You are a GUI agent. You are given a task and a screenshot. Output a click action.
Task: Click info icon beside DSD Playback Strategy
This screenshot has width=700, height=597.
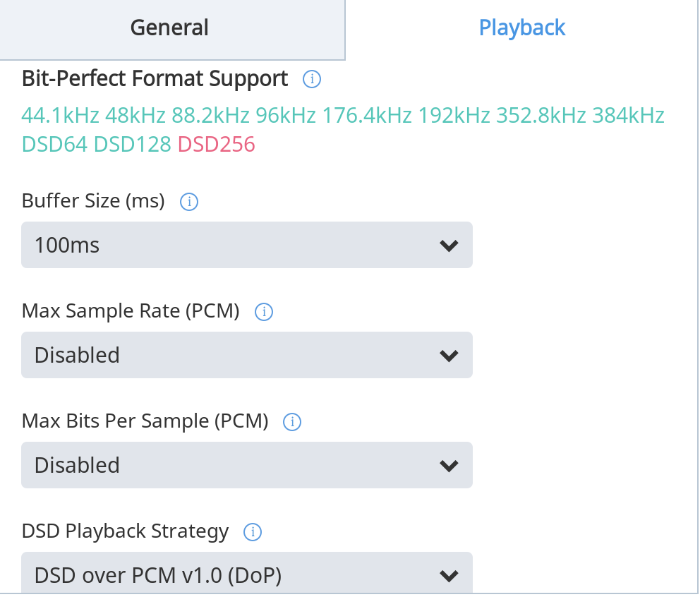[253, 531]
